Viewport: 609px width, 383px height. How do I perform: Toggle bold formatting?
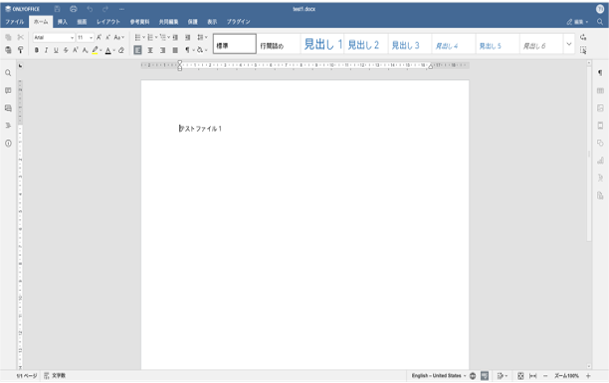37,50
